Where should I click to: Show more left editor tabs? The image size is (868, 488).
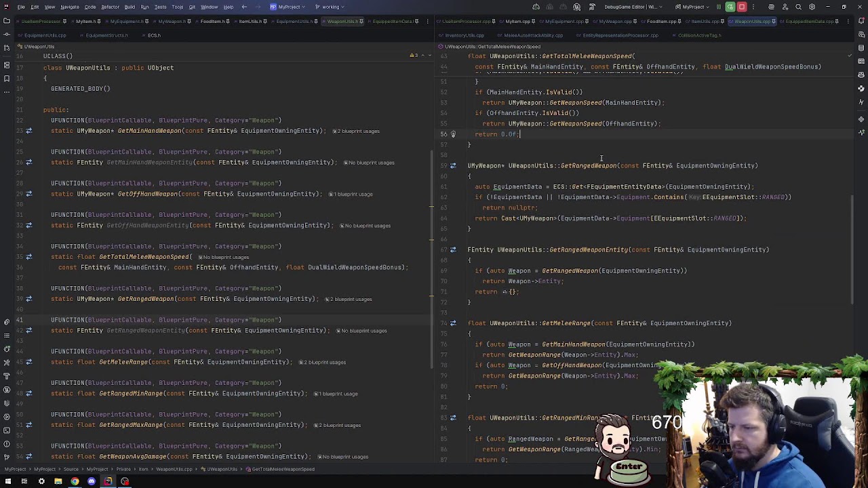coord(428,21)
